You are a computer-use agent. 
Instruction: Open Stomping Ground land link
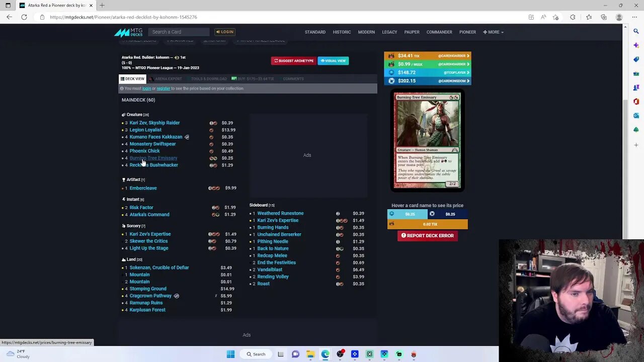pyautogui.click(x=148, y=289)
